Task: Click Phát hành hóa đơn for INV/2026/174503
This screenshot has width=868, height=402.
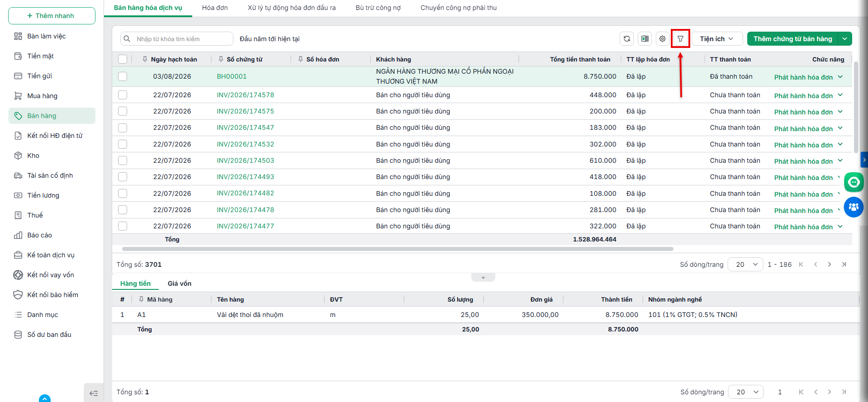Action: point(803,161)
